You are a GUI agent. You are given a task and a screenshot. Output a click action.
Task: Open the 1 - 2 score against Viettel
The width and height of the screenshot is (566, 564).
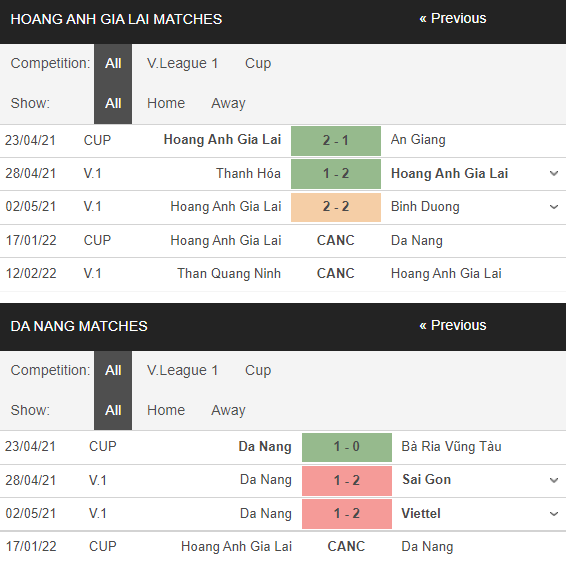click(347, 514)
